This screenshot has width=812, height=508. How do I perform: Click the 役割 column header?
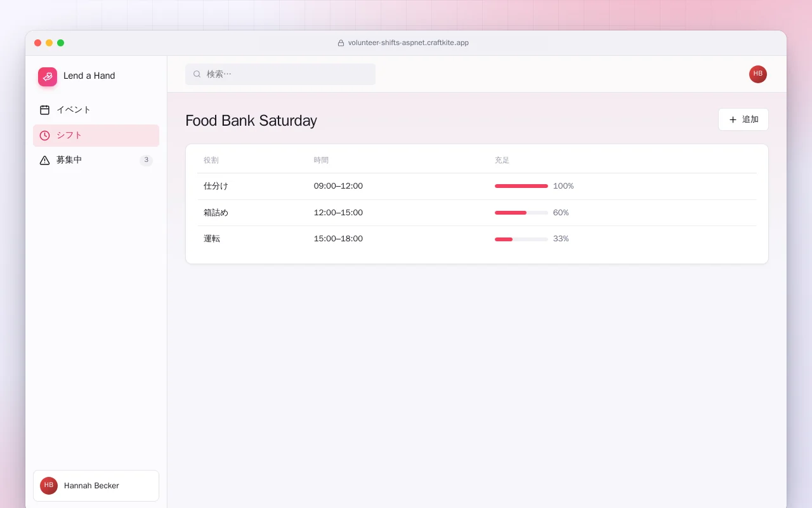point(211,160)
